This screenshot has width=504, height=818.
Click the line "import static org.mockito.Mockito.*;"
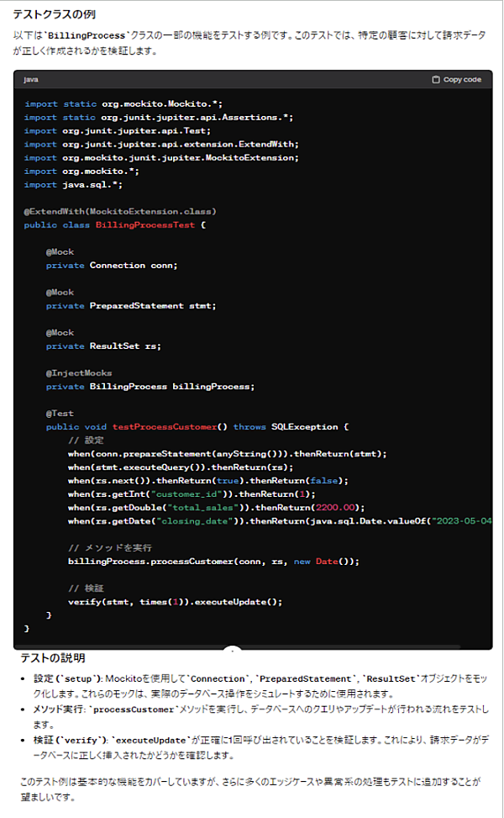123,103
